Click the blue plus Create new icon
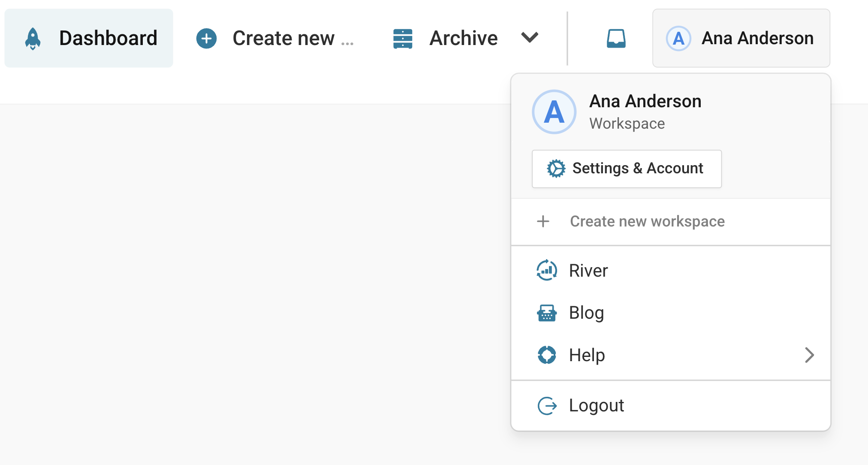The image size is (868, 465). pyautogui.click(x=206, y=39)
